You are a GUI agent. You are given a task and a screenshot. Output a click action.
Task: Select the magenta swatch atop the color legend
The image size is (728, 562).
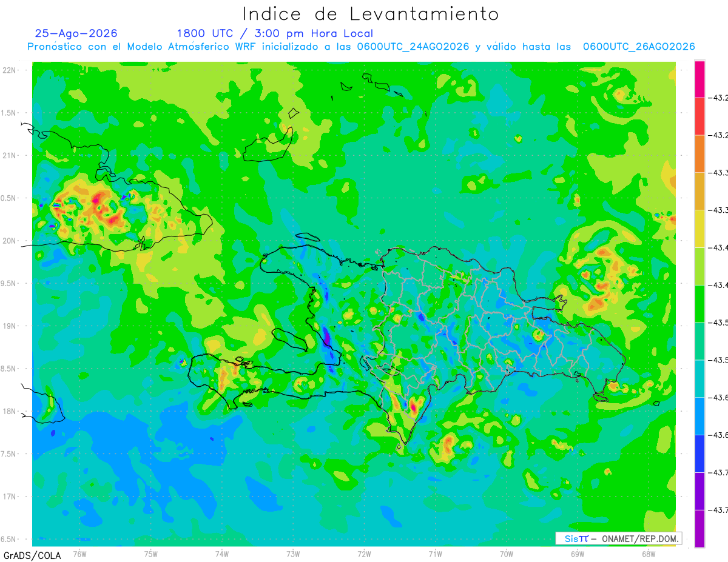pyautogui.click(x=699, y=79)
